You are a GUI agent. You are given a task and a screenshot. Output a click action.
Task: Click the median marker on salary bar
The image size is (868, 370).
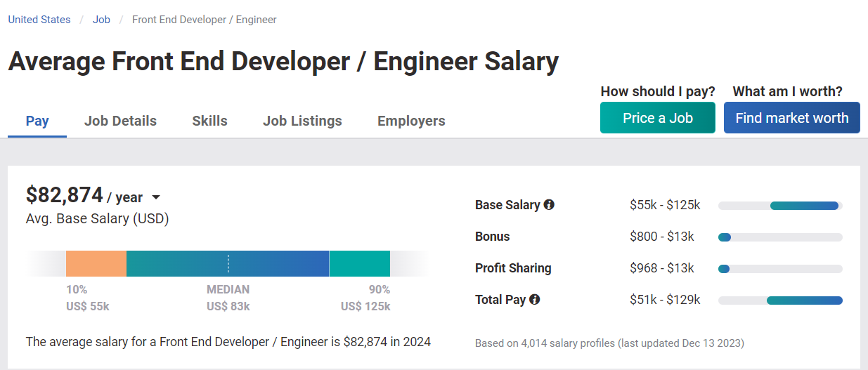point(228,263)
